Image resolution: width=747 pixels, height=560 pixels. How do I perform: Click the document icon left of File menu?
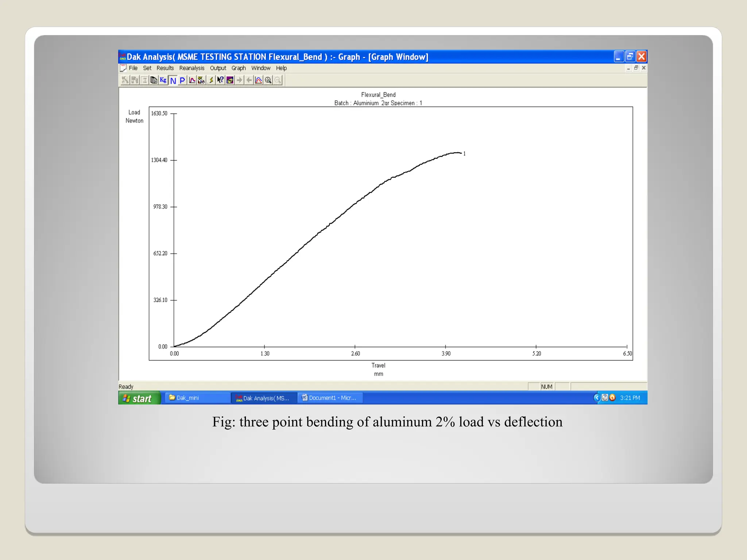123,68
